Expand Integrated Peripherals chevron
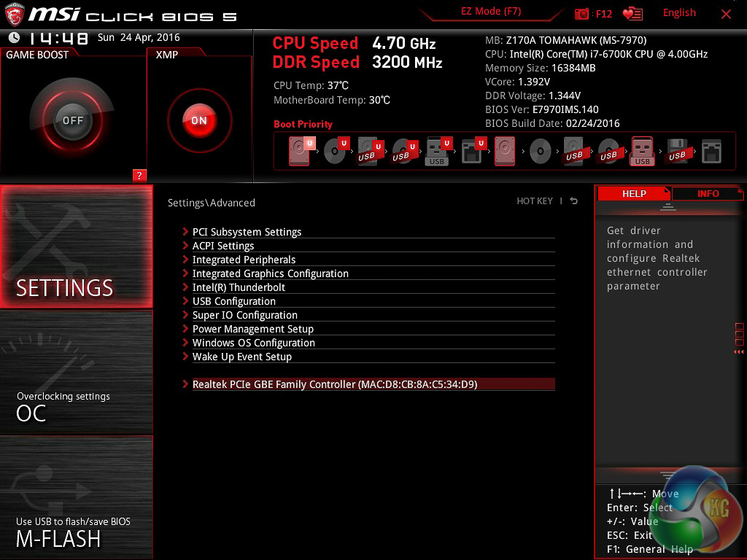The height and width of the screenshot is (560, 747). pyautogui.click(x=185, y=259)
